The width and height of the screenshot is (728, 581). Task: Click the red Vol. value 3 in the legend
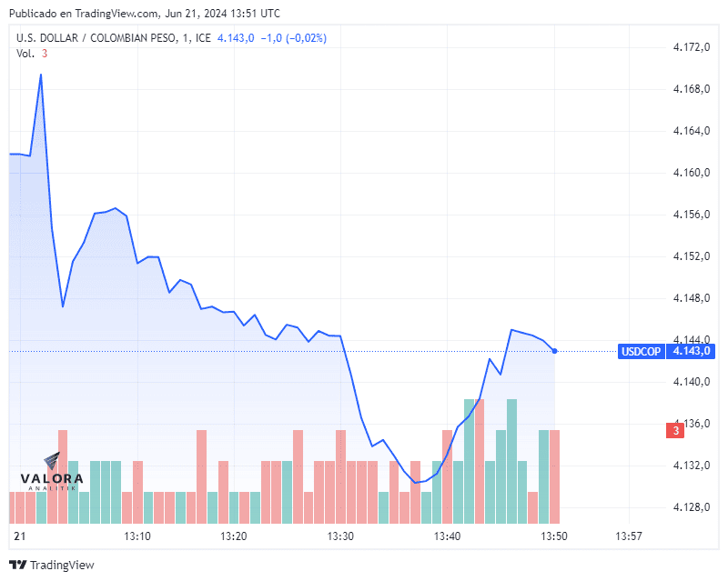pyautogui.click(x=45, y=54)
